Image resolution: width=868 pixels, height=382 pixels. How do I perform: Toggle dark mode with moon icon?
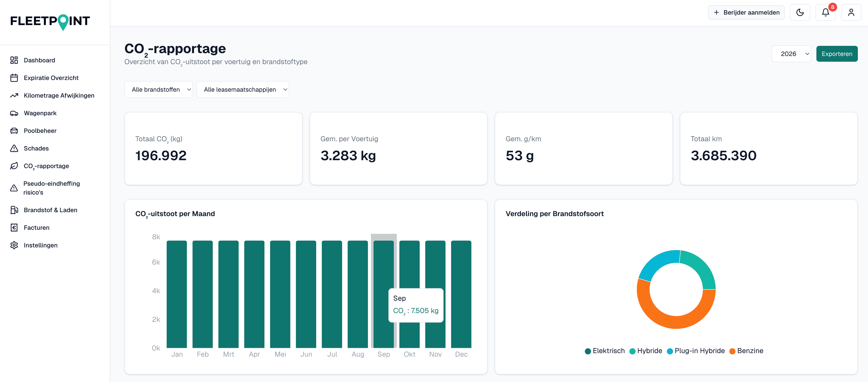click(800, 12)
